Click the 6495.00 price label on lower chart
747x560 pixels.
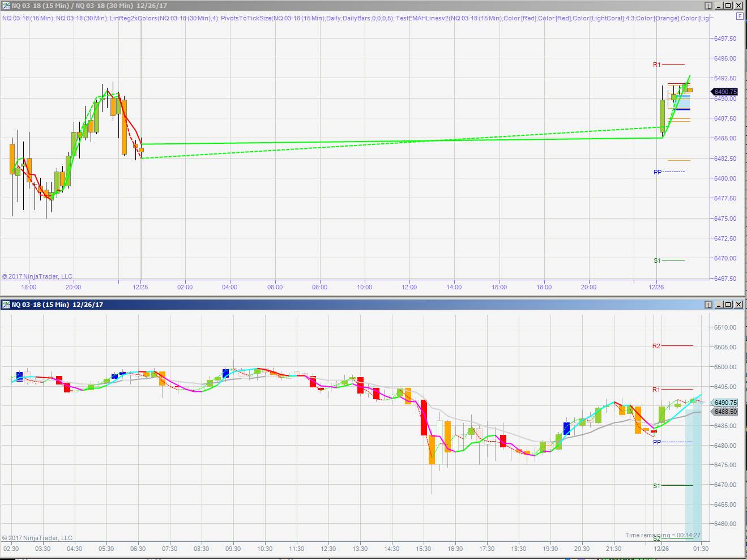tap(725, 387)
